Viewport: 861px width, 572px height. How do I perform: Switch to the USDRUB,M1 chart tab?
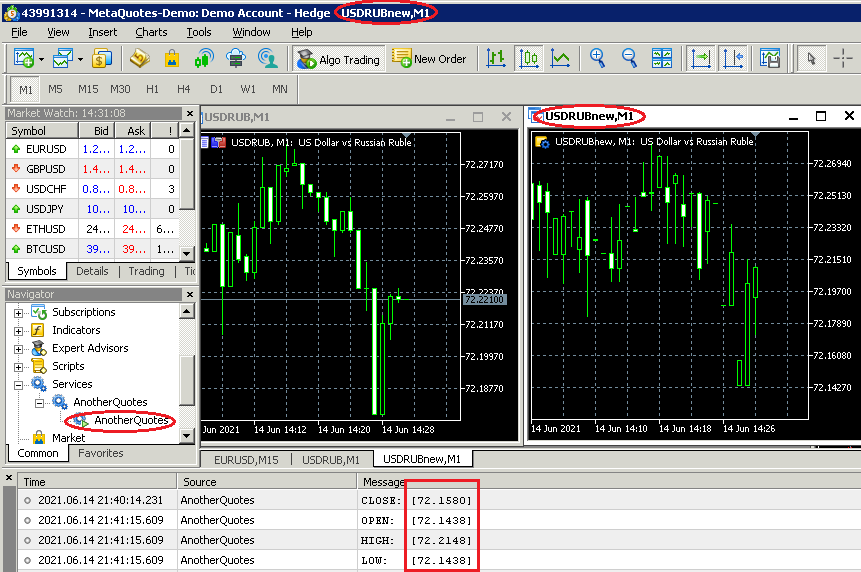(x=331, y=460)
